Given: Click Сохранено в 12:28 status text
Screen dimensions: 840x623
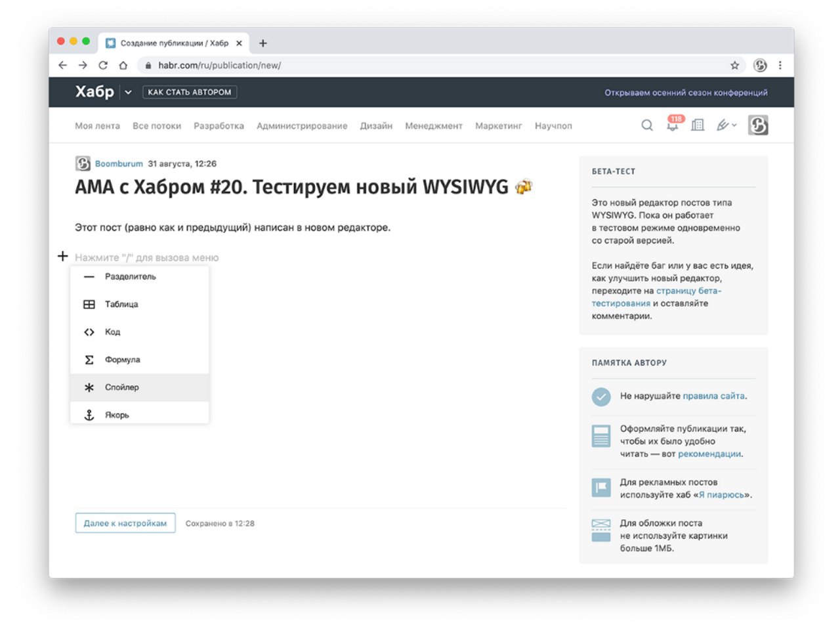Looking at the screenshot, I should 220,524.
